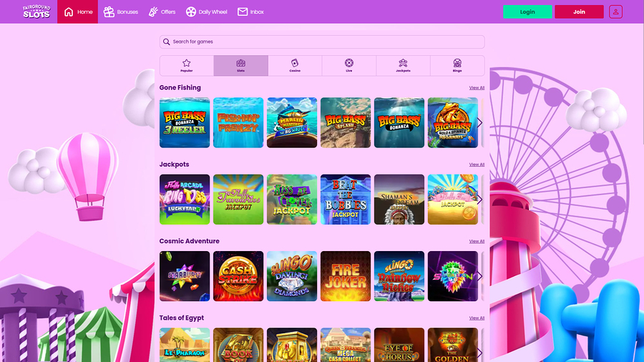Open the Cash Strike game

tap(238, 276)
